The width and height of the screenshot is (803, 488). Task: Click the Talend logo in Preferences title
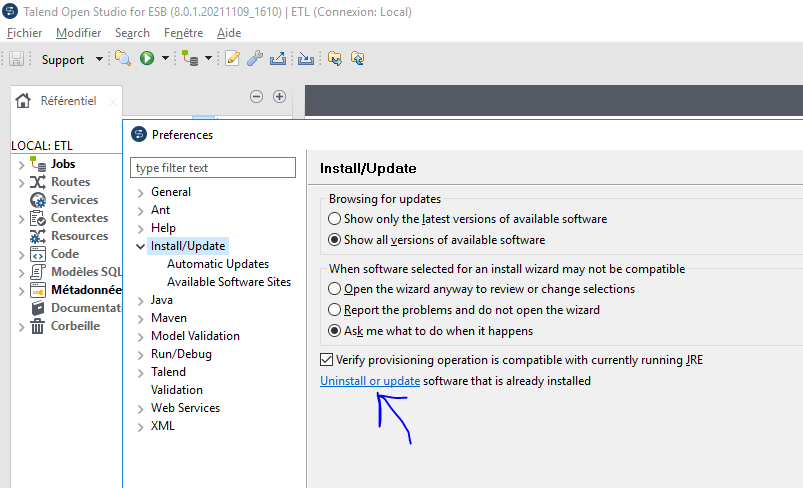139,135
